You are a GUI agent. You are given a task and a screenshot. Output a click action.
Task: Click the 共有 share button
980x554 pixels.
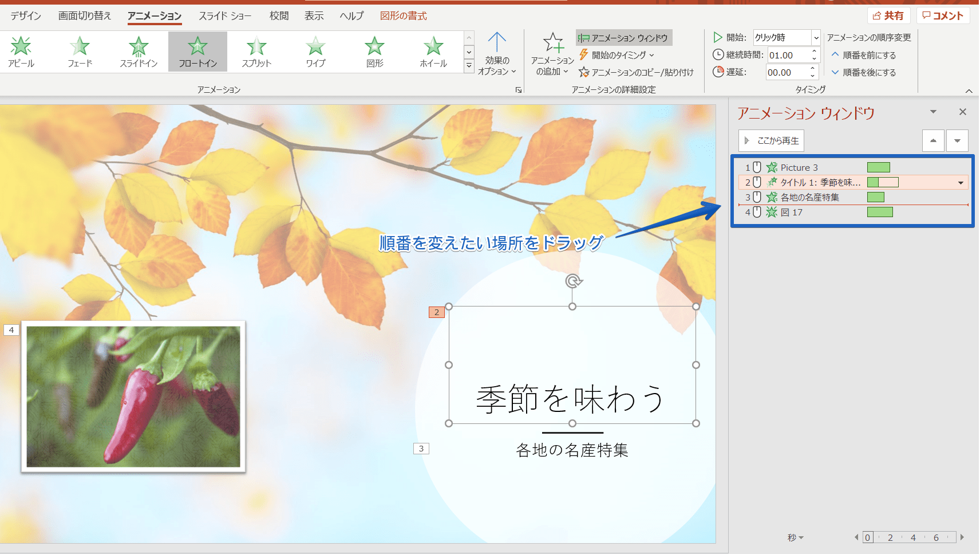(x=889, y=15)
